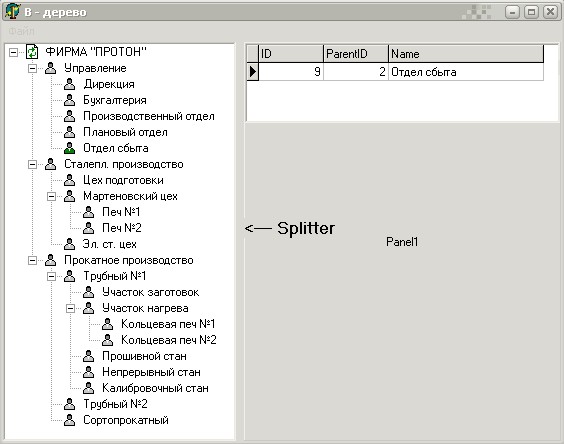The image size is (564, 444).
Task: Open the Файл menu
Action: point(22,31)
